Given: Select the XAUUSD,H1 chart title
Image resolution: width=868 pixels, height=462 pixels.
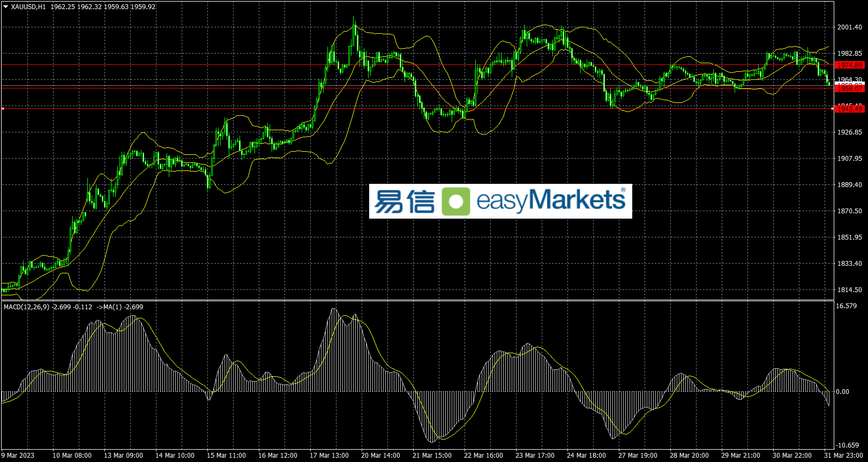Looking at the screenshot, I should [28, 7].
